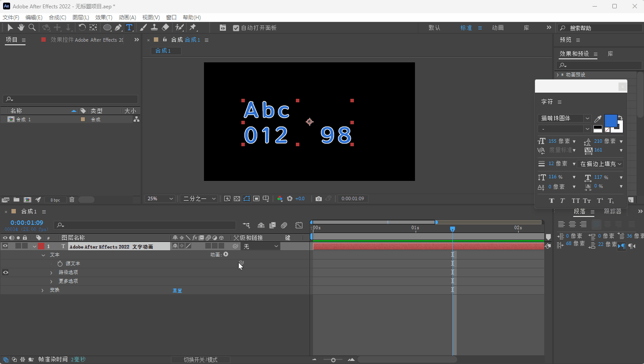
Task: Collapse the 文本 property group
Action: (43, 255)
